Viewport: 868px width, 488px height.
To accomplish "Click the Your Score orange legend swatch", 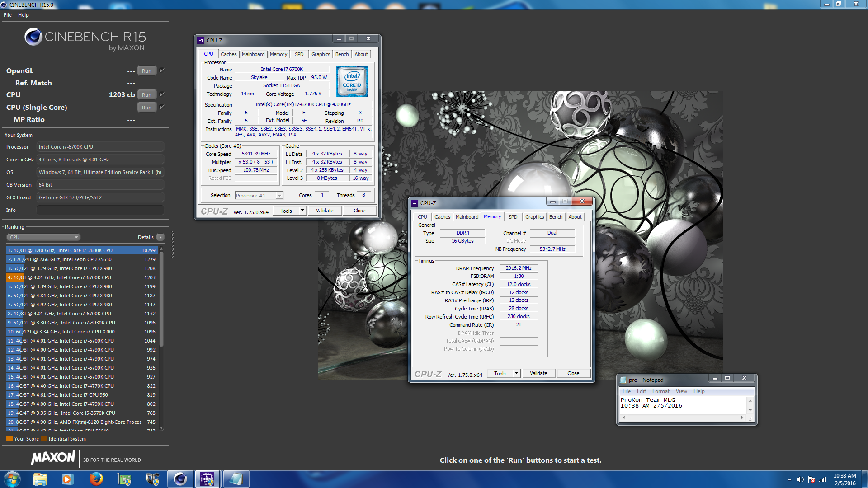I will coord(9,439).
